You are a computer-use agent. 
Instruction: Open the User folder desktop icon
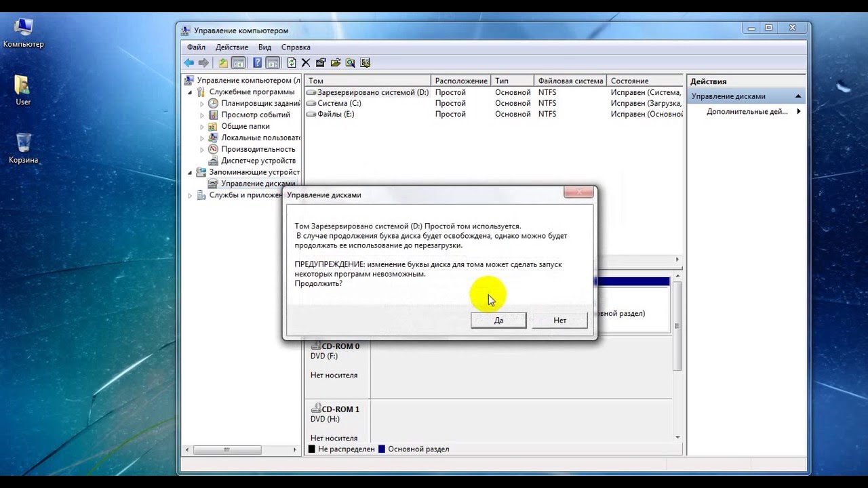coord(22,85)
